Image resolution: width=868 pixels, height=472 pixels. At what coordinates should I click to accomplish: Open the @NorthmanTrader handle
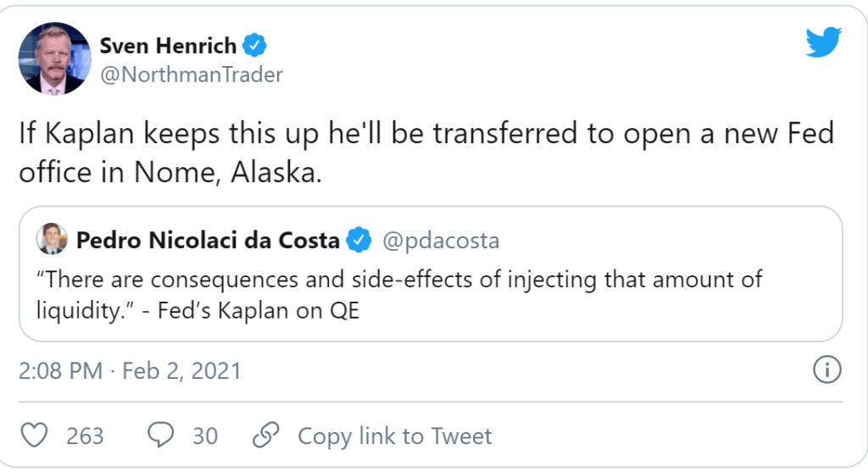coord(192,75)
